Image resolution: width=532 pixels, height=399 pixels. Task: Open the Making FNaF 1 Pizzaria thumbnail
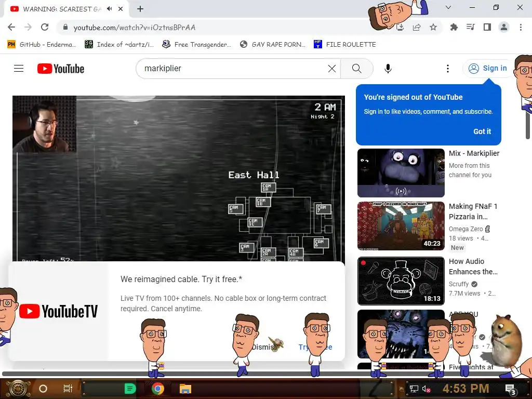pos(401,226)
